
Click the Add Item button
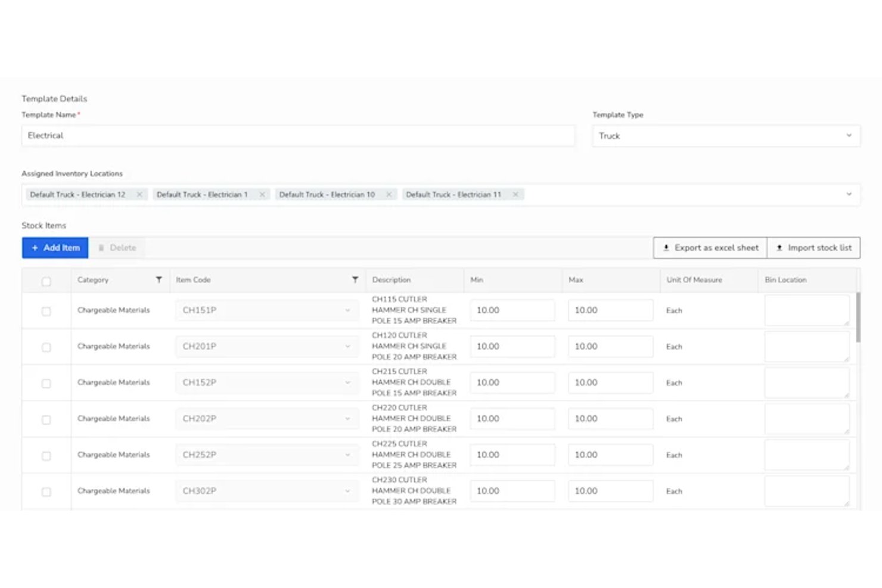pyautogui.click(x=55, y=248)
